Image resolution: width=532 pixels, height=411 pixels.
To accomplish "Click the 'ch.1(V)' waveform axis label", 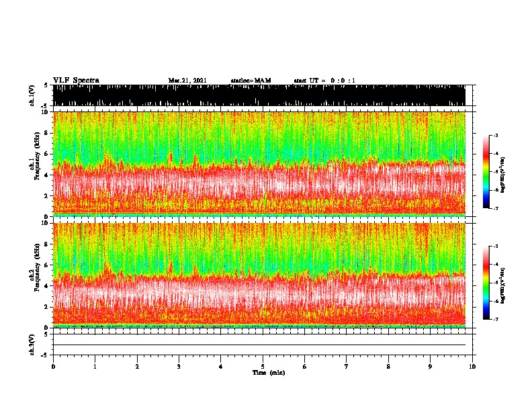I will pos(32,95).
